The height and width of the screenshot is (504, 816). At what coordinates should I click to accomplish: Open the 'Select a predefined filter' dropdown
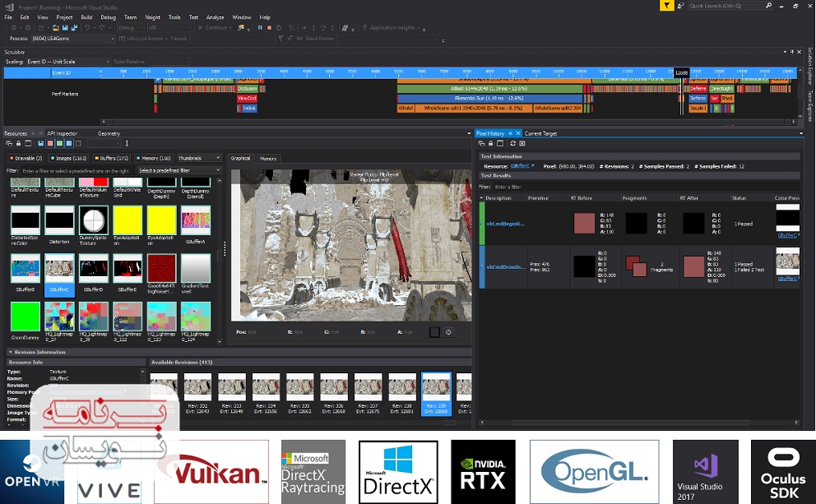click(179, 170)
